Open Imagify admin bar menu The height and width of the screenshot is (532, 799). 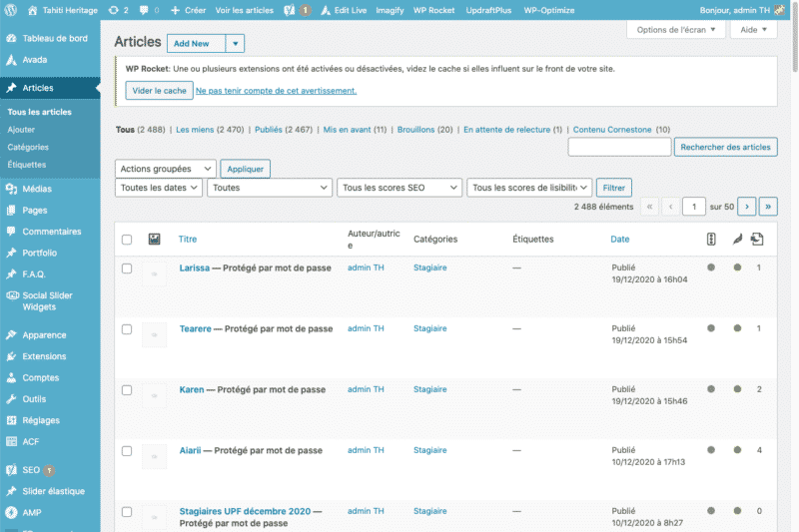tap(390, 10)
